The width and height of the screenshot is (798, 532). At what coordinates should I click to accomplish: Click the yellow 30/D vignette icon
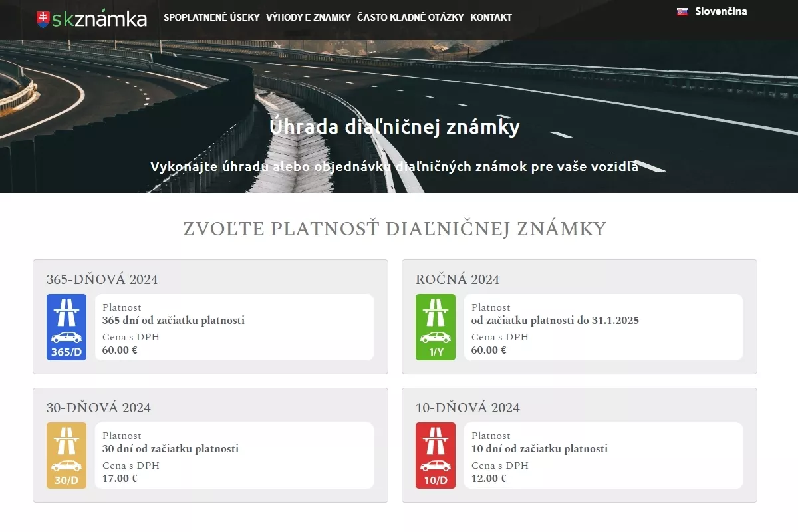tap(66, 456)
